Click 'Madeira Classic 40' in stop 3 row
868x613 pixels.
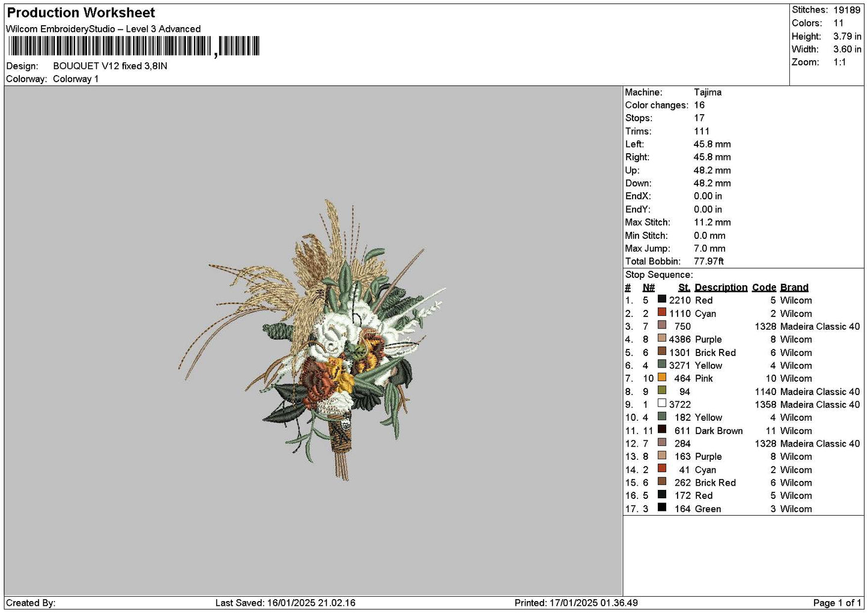click(x=820, y=327)
